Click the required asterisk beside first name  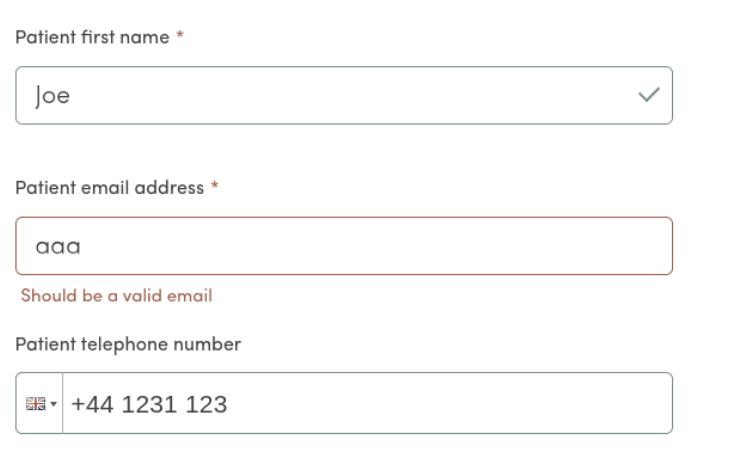[180, 37]
